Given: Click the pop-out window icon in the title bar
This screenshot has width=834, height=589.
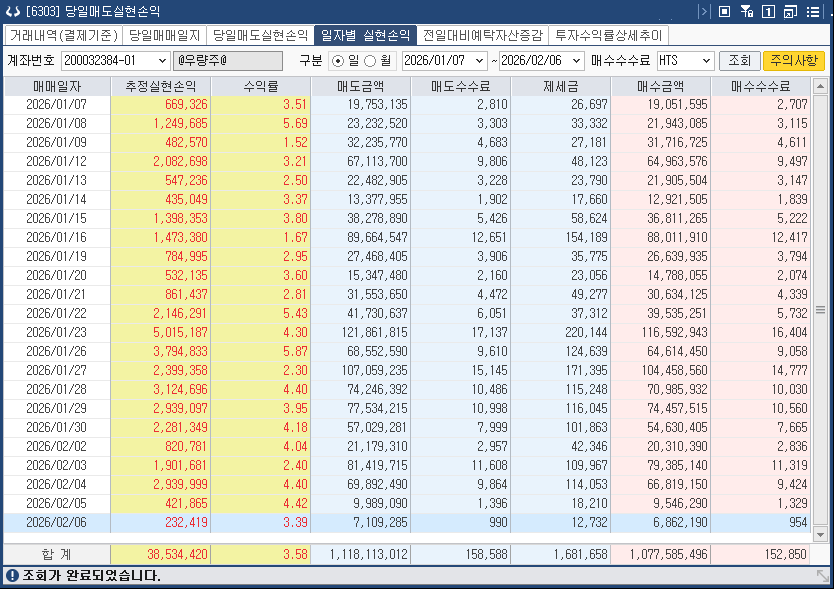Looking at the screenshot, I should [790, 11].
